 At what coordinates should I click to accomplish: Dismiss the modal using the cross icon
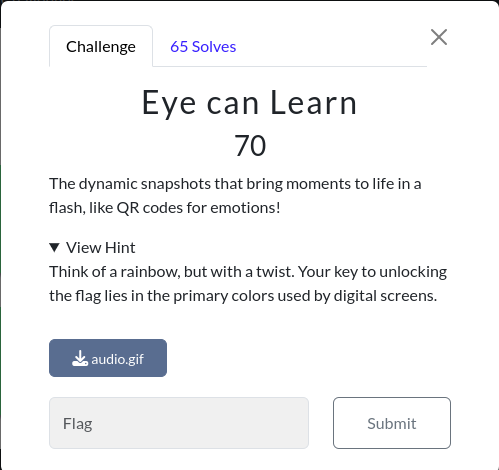click(x=439, y=37)
